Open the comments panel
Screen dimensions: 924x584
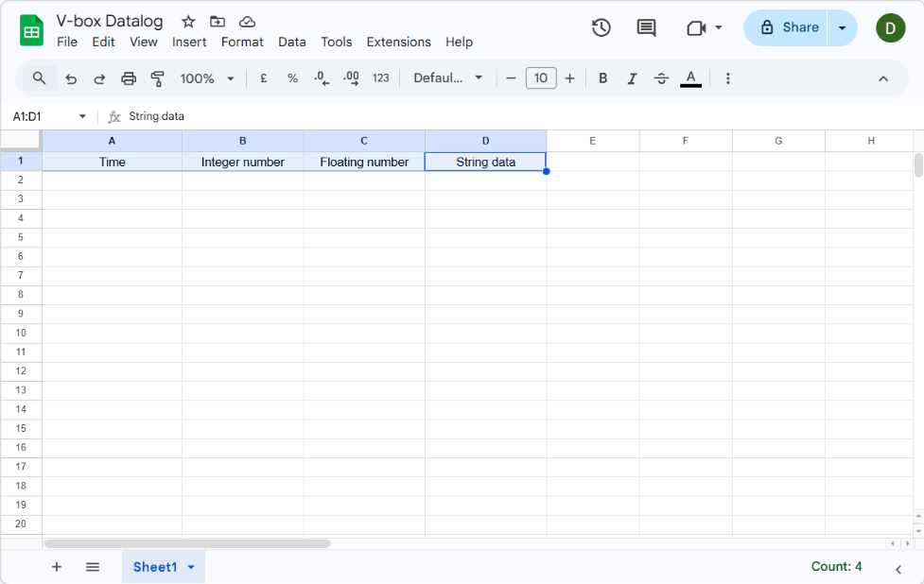pos(646,28)
